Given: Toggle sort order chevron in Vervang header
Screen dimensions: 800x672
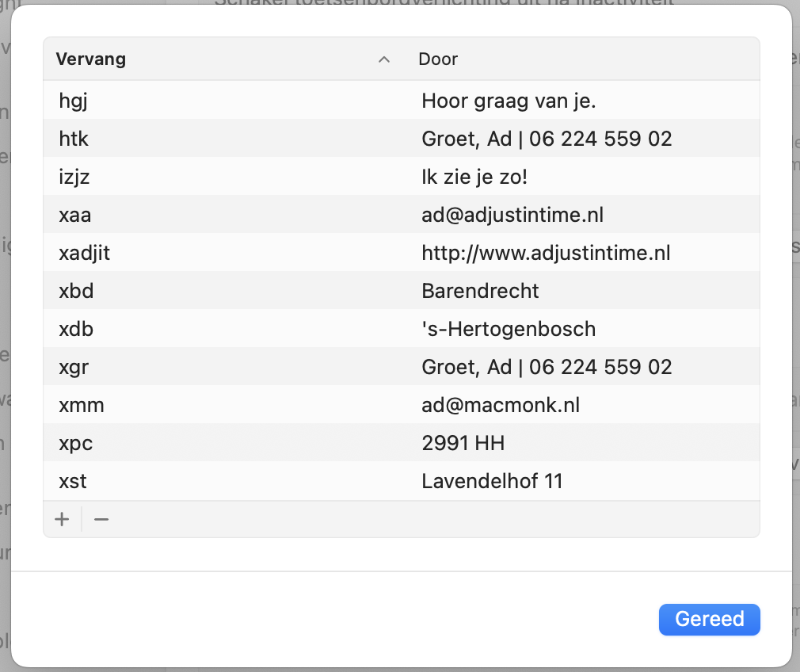Looking at the screenshot, I should [x=384, y=59].
